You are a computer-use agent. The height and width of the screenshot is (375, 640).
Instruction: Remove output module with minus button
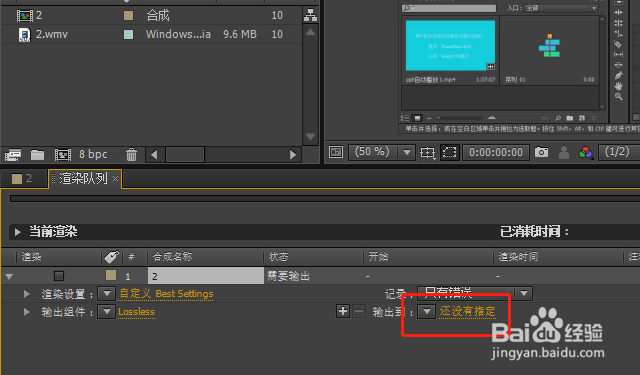tap(359, 311)
